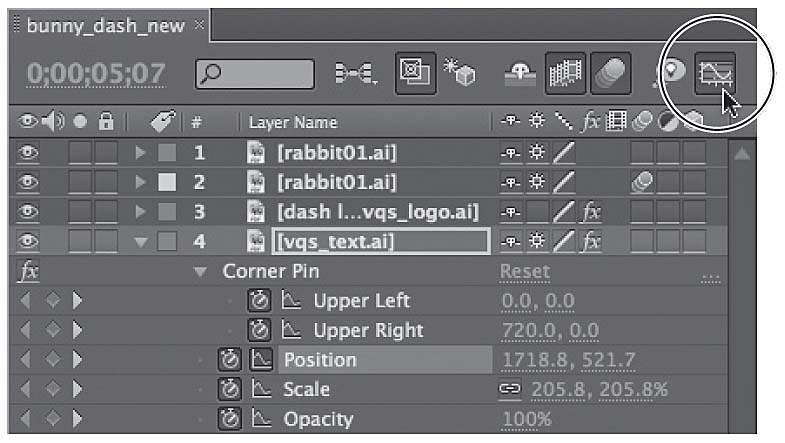Toggle the Position stopwatch
This screenshot has height=443, width=785.
tap(230, 359)
